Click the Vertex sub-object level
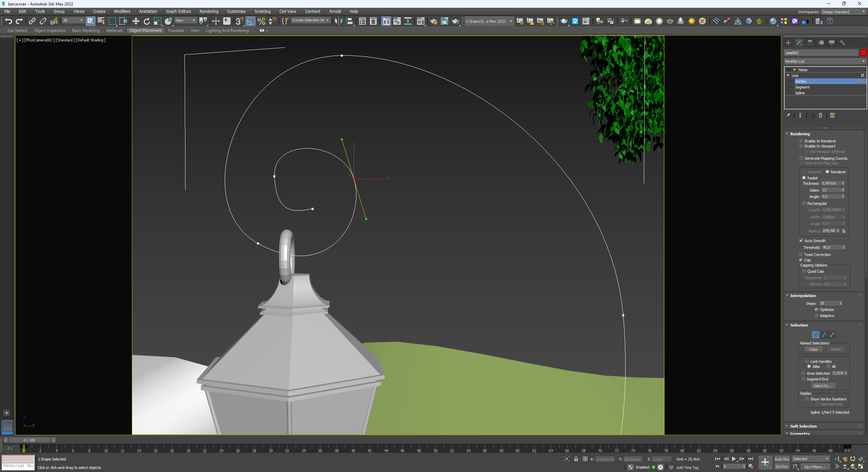This screenshot has width=868, height=472. click(812, 81)
